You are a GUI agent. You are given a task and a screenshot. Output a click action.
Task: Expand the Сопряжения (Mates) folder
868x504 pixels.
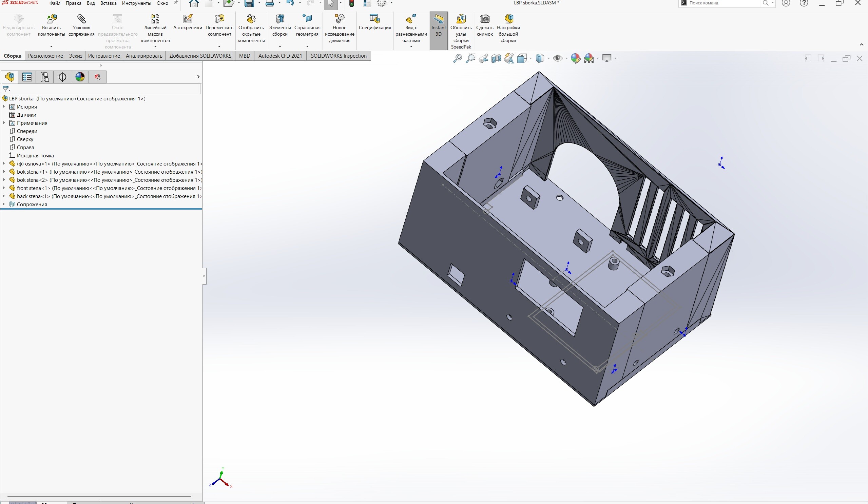click(4, 204)
